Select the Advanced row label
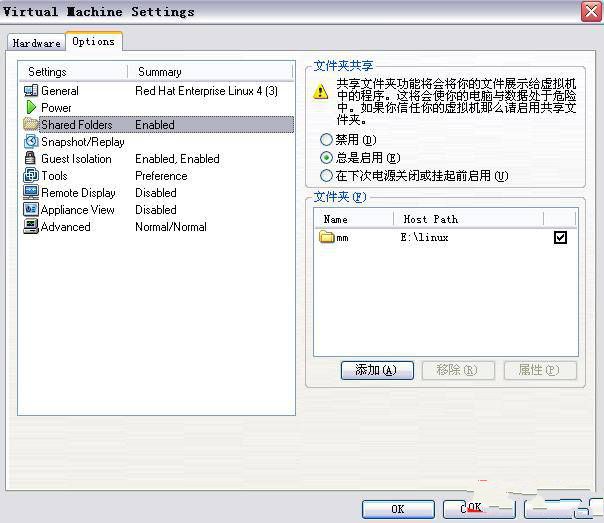Viewport: 604px width, 523px height. [65, 227]
